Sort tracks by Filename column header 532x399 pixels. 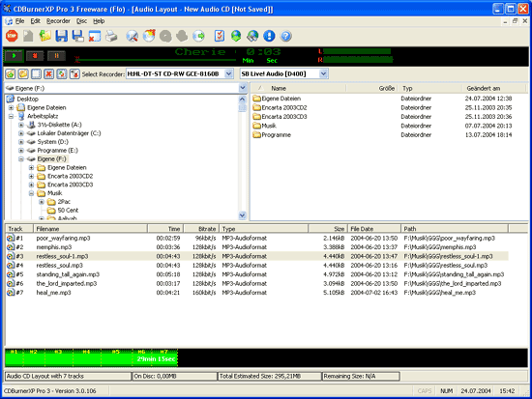click(x=91, y=229)
